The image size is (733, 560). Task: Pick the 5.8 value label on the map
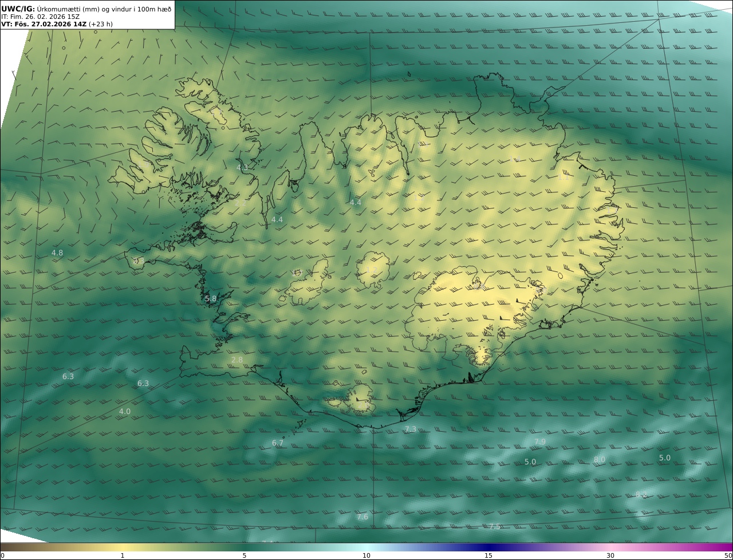211,298
